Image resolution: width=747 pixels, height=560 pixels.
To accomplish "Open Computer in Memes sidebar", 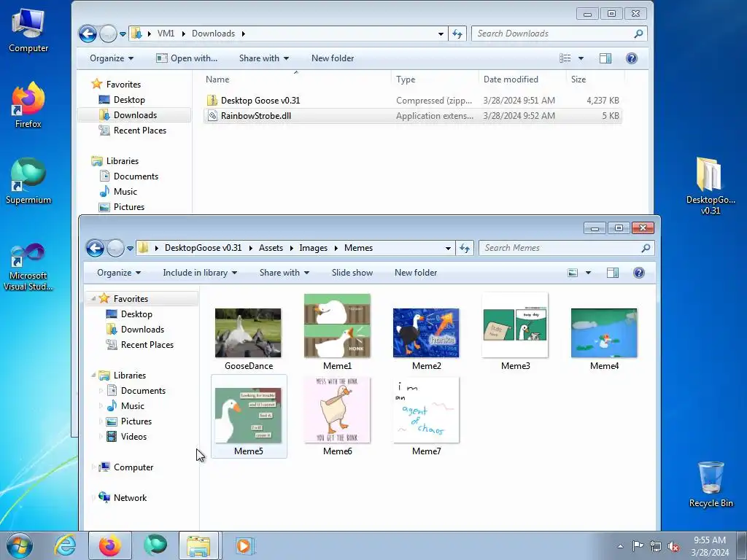I will [133, 467].
